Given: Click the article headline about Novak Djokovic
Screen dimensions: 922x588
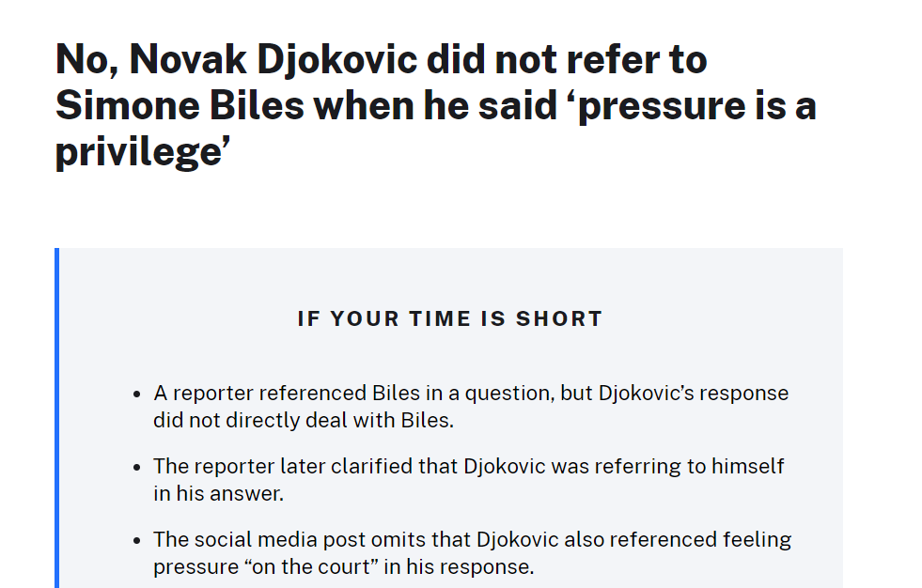Looking at the screenshot, I should [x=436, y=106].
